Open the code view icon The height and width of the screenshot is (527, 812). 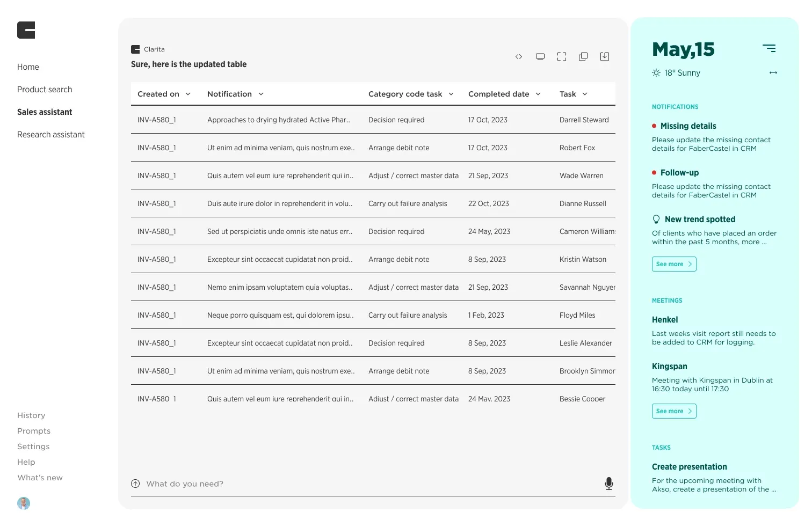(x=519, y=56)
